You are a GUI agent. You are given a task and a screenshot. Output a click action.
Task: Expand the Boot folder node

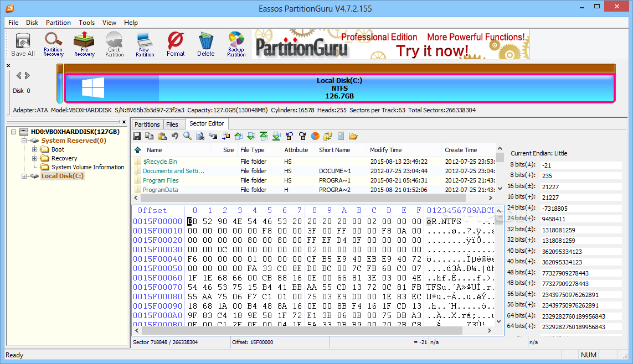(x=34, y=149)
